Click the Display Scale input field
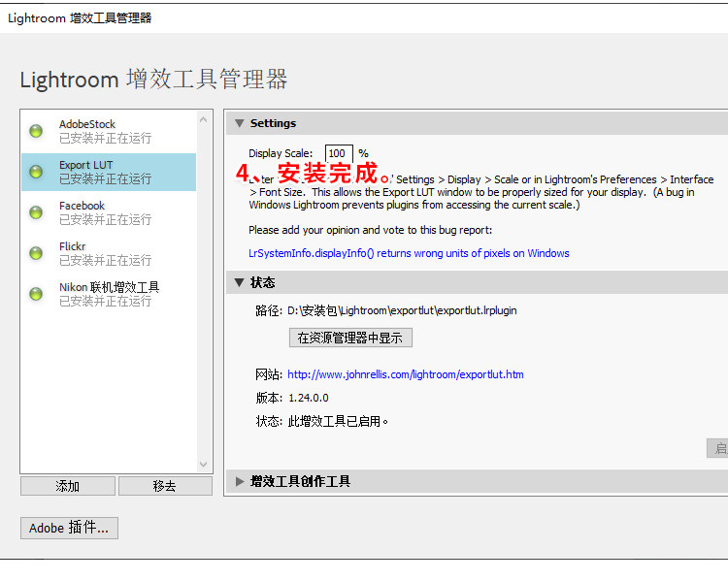 339,153
